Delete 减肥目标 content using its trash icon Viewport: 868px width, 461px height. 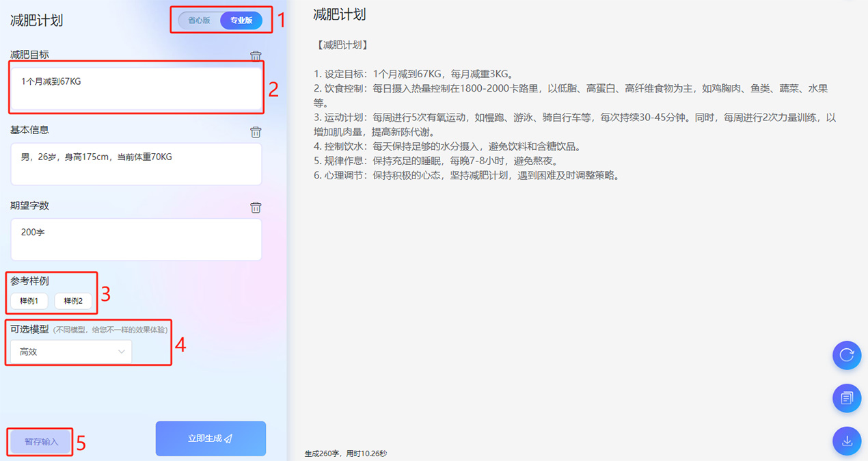coord(256,56)
